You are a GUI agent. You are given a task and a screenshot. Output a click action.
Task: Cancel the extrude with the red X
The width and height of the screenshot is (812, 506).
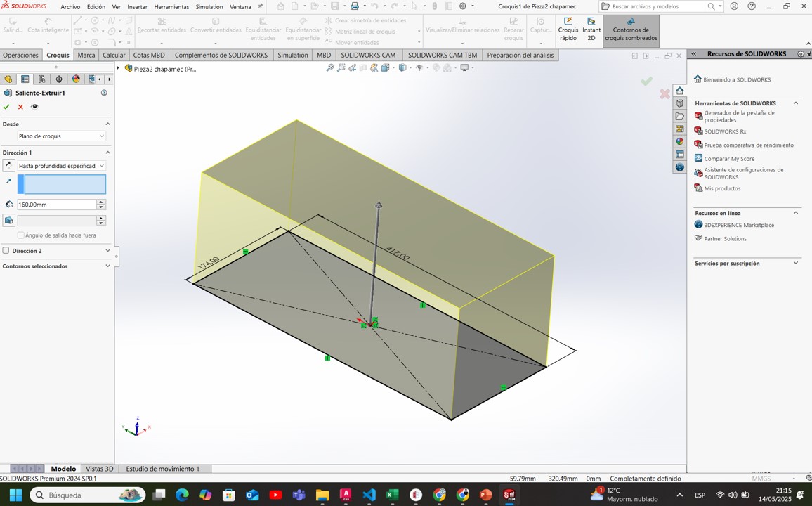[20, 107]
